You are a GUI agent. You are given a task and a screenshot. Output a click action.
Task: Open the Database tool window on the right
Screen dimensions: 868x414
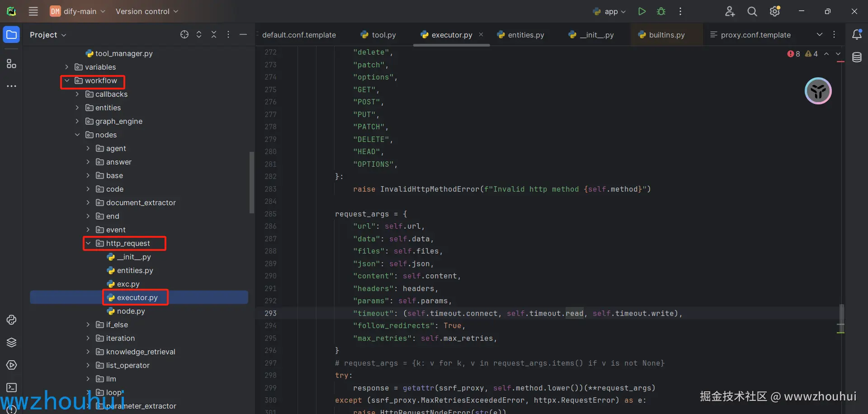pos(857,57)
